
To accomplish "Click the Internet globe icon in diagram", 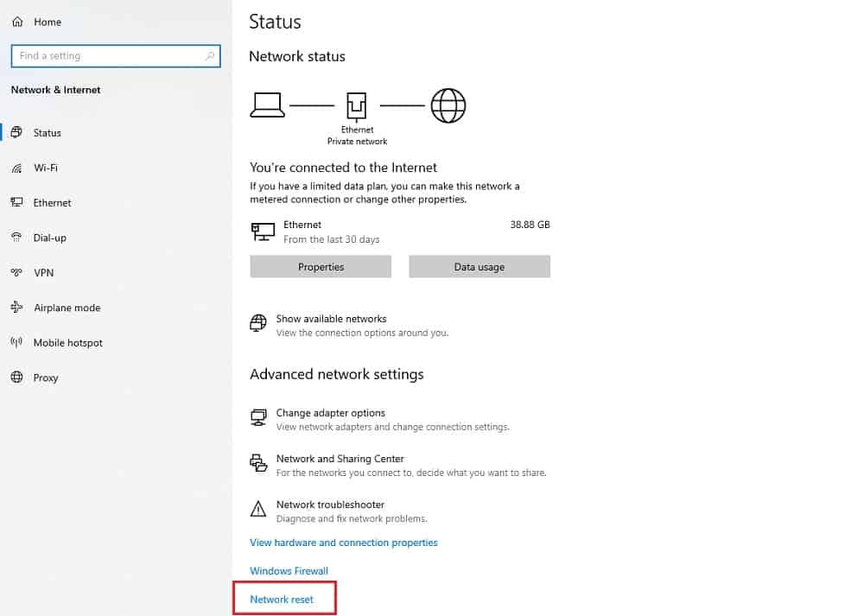I will [448, 105].
